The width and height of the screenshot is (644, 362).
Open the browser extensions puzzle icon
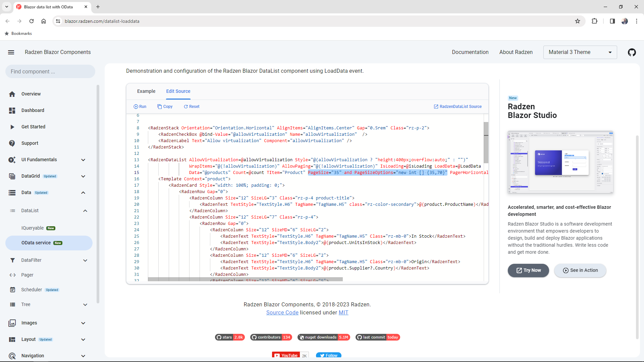[595, 21]
